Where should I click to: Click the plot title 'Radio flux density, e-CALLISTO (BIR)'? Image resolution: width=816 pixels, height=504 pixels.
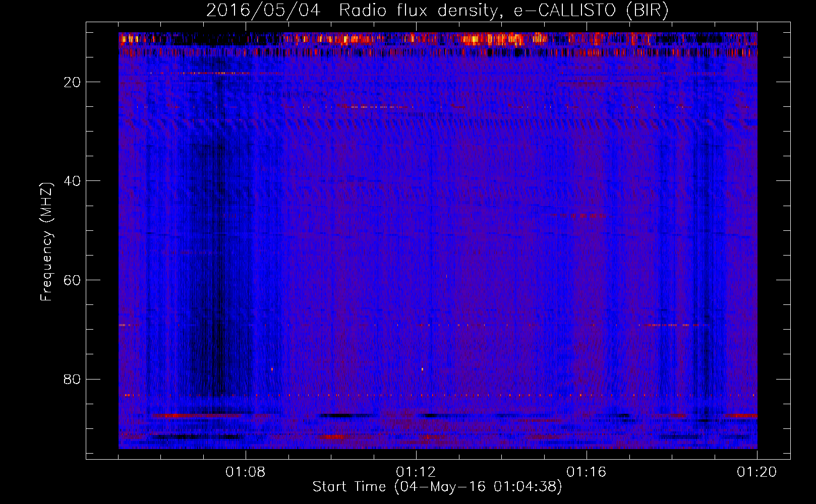(503, 11)
